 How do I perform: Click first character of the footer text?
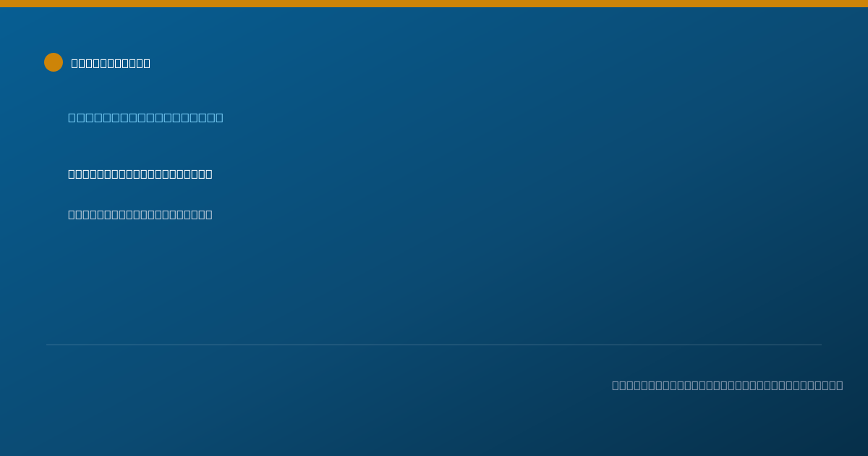pos(616,385)
